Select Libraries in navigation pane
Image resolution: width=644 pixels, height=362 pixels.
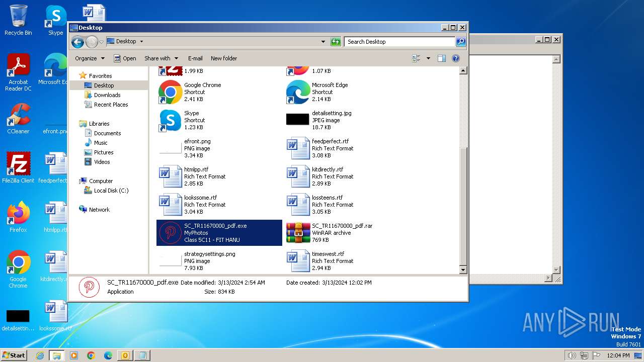[94, 124]
